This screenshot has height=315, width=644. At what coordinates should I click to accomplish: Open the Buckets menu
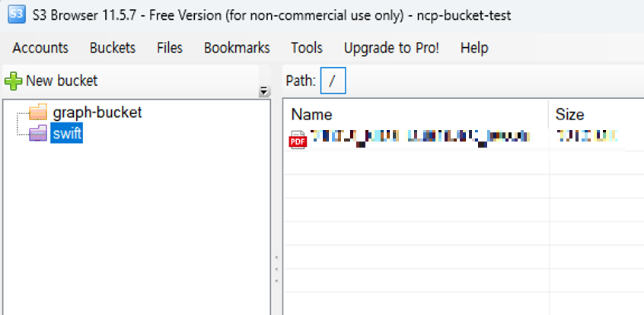(113, 48)
